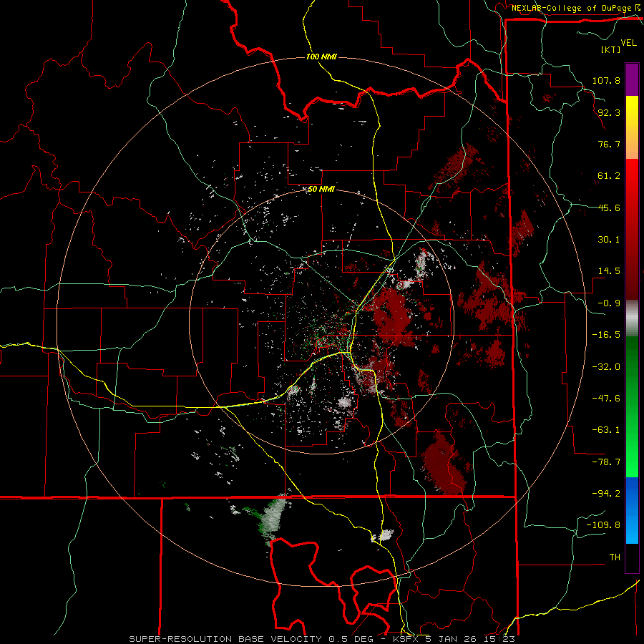Select the 45.6 velocity legend value
This screenshot has width=644, height=644.
click(609, 208)
